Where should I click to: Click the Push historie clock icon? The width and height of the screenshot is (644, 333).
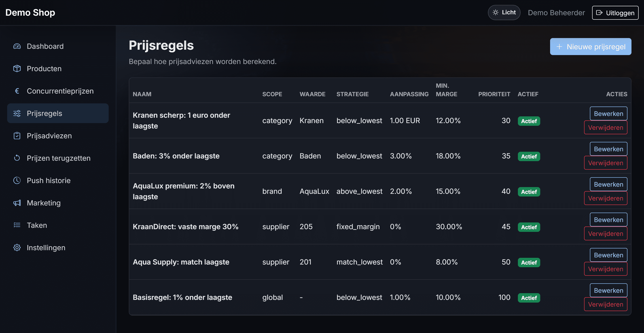17,180
